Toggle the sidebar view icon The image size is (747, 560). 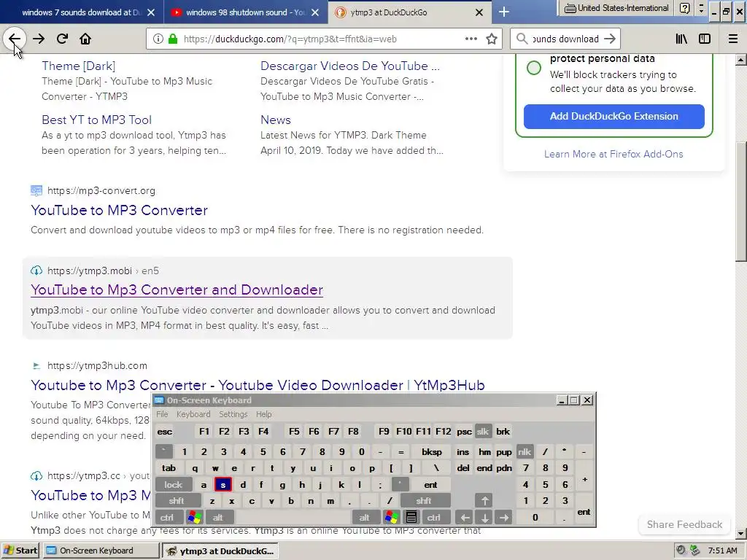coord(705,39)
